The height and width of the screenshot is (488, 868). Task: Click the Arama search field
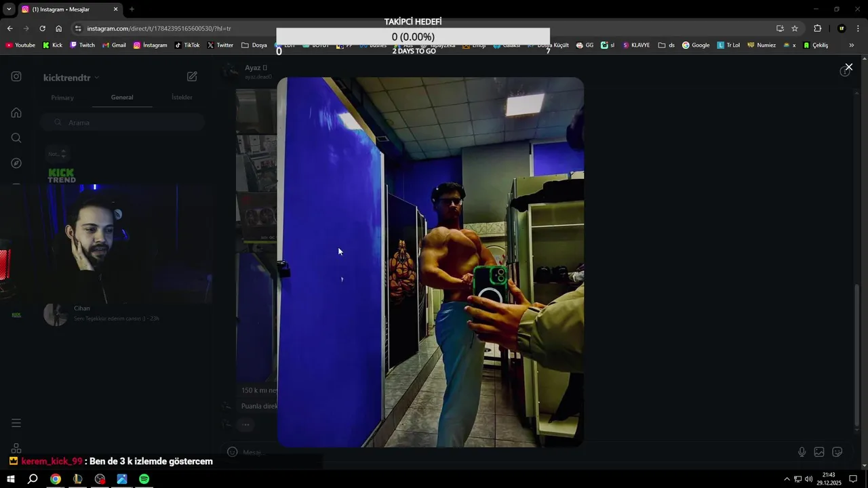tap(122, 123)
